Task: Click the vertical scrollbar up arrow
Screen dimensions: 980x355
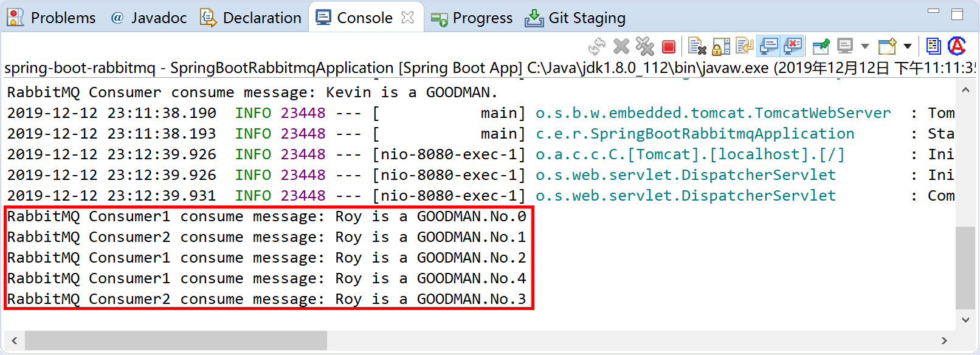Action: 965,90
